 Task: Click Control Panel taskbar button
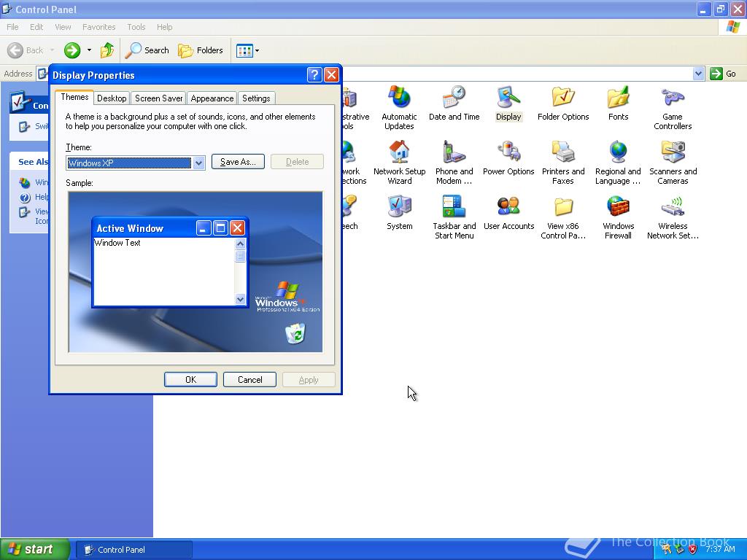[x=134, y=550]
